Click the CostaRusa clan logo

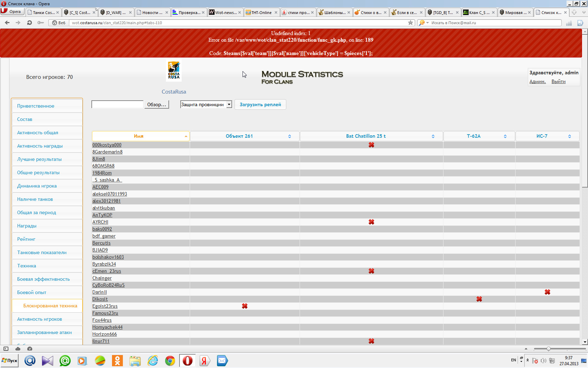tap(174, 71)
